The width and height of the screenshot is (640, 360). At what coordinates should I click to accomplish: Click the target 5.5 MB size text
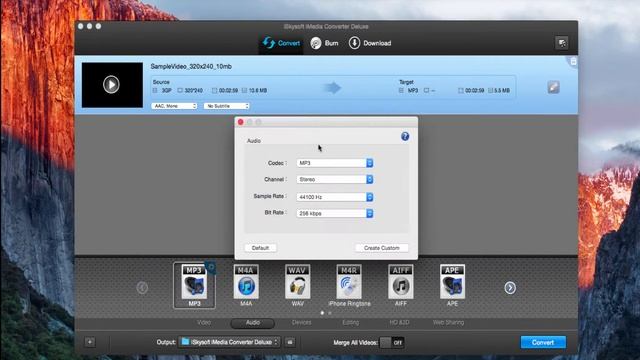(x=502, y=90)
